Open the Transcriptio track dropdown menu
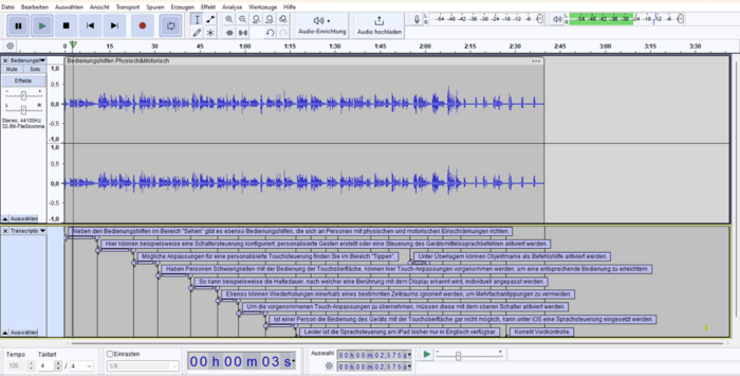 point(28,231)
